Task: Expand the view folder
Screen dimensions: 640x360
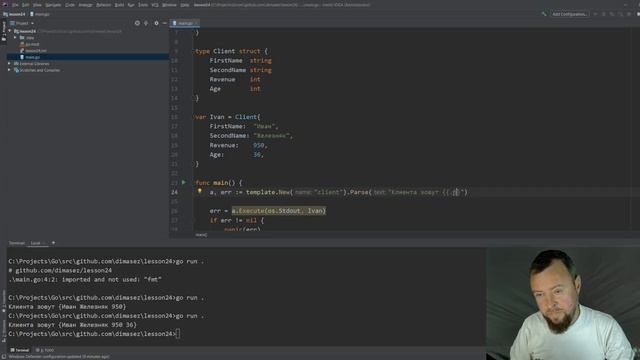Action: 16,38
